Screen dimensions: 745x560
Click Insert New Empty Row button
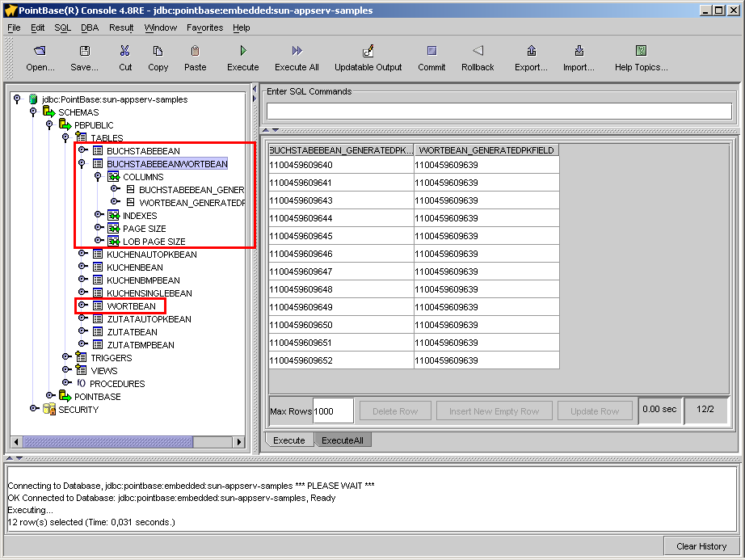(x=495, y=411)
